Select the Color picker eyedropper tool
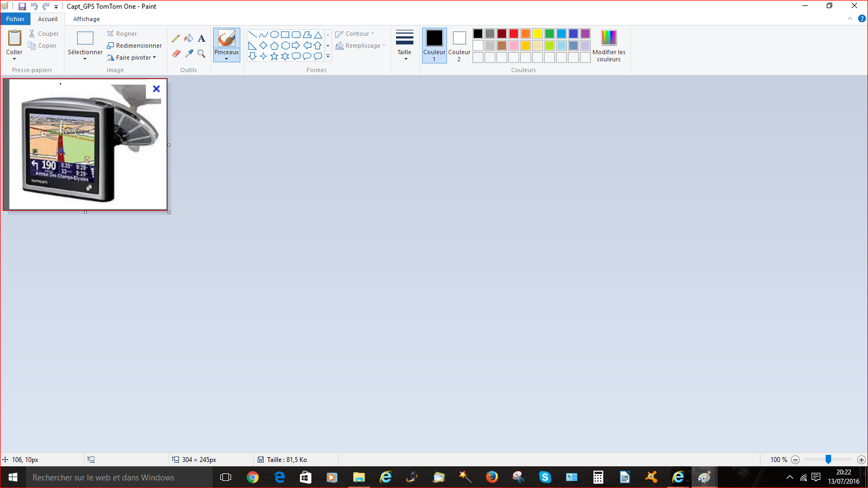This screenshot has width=868, height=488. pyautogui.click(x=189, y=54)
